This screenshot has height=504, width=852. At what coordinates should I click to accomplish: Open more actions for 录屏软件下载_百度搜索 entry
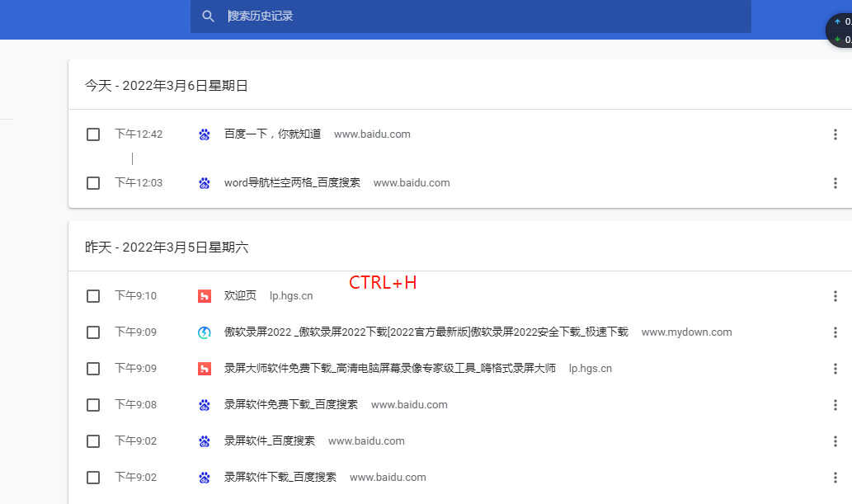click(x=836, y=478)
